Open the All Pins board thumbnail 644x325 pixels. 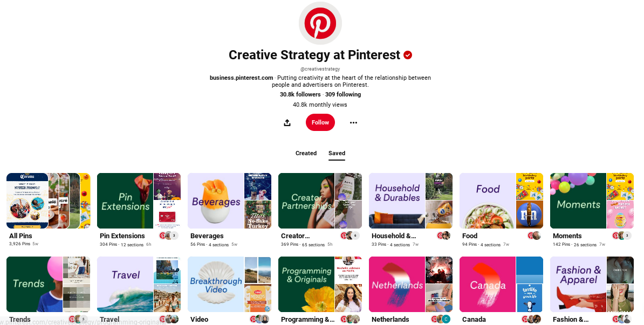point(49,200)
